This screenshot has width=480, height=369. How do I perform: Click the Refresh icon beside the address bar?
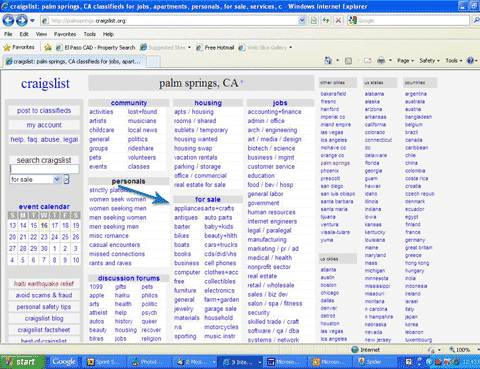(x=325, y=21)
